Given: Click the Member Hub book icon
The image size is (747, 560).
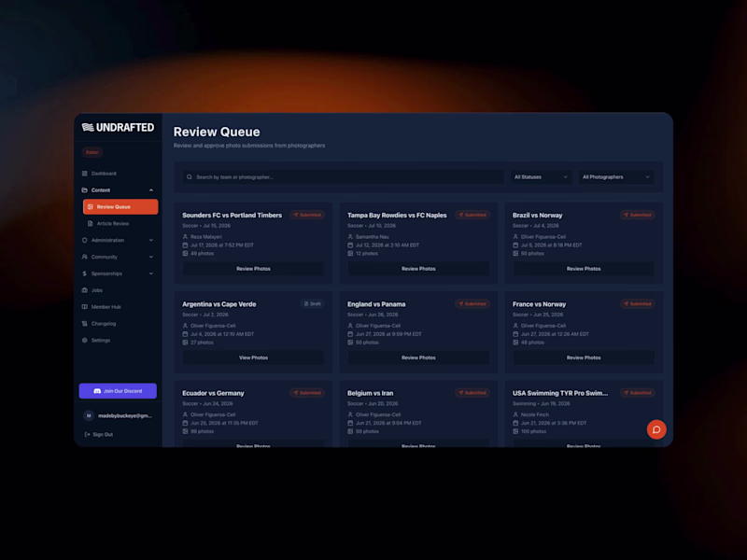Looking at the screenshot, I should pos(85,307).
